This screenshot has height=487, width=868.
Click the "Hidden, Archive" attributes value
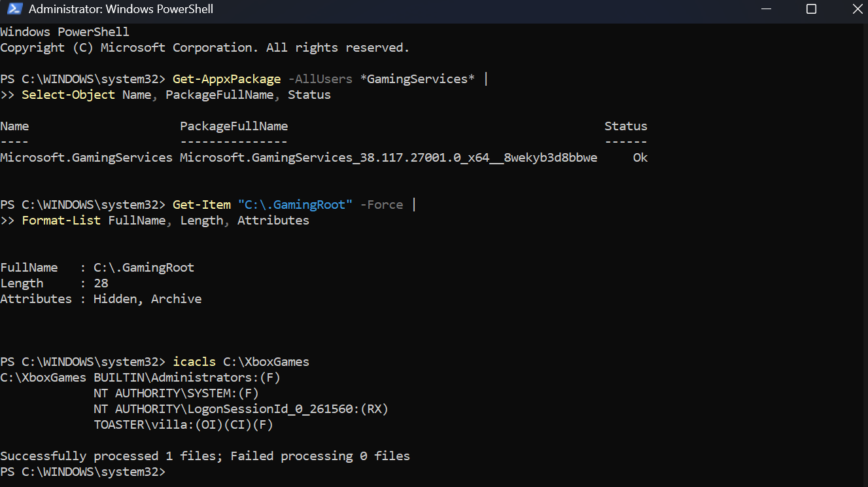(x=147, y=299)
